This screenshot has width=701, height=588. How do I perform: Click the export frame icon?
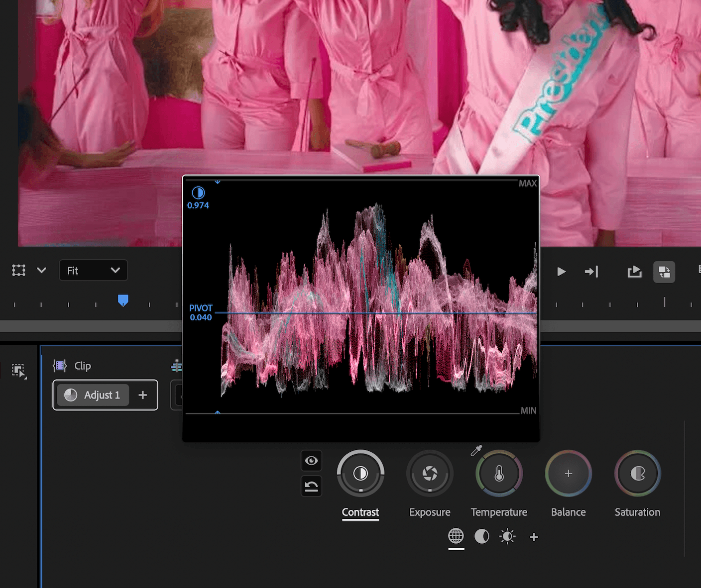(x=634, y=272)
